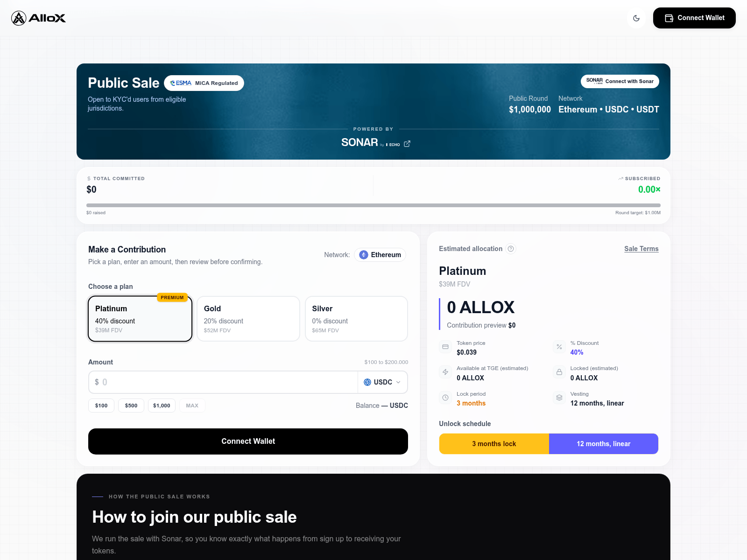Click the $1,000,000 Public Round value
The image size is (747, 560).
(x=530, y=110)
